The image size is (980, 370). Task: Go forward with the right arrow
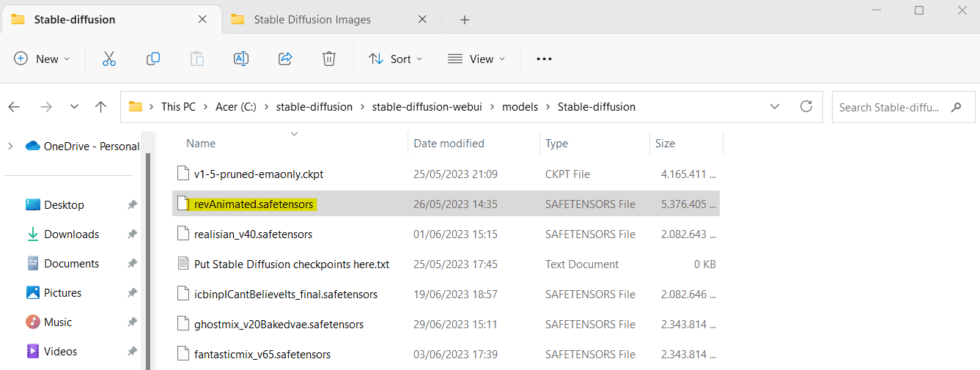(x=46, y=107)
